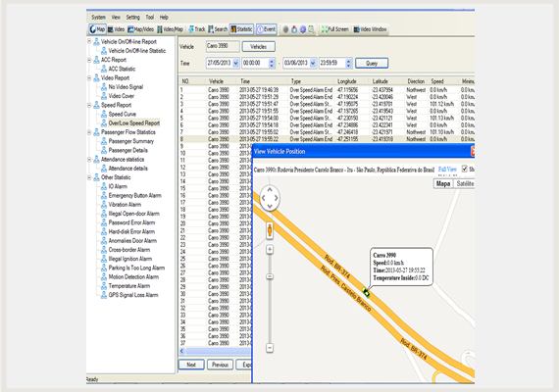Open the Video Window button
559x392 pixels.
370,29
